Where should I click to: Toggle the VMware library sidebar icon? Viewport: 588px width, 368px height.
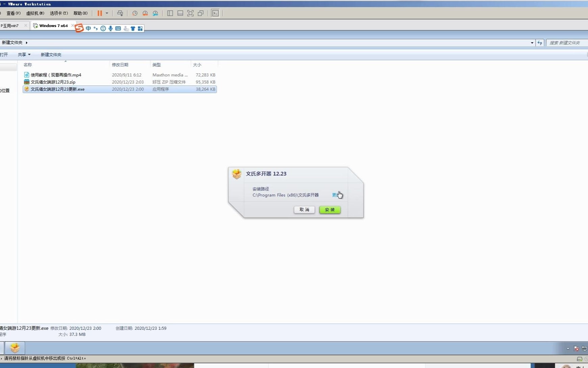170,13
